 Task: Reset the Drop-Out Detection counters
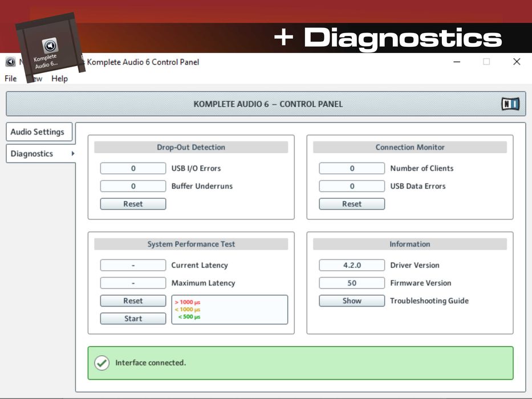point(133,204)
